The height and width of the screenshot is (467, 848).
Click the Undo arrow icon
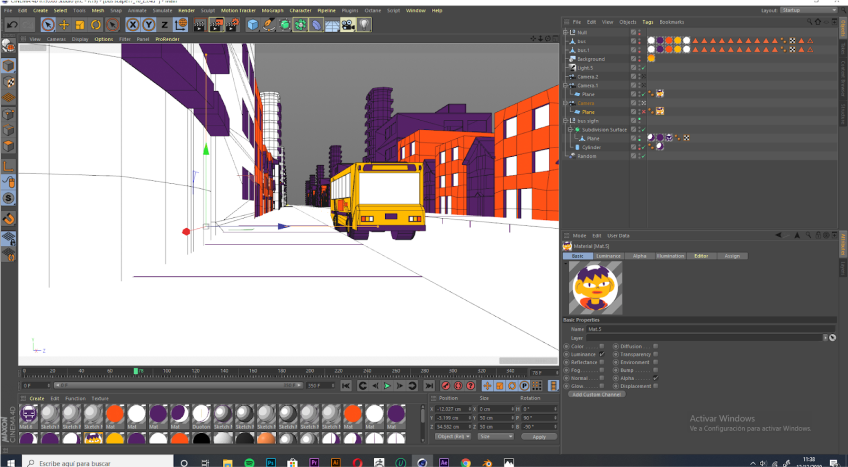(13, 24)
